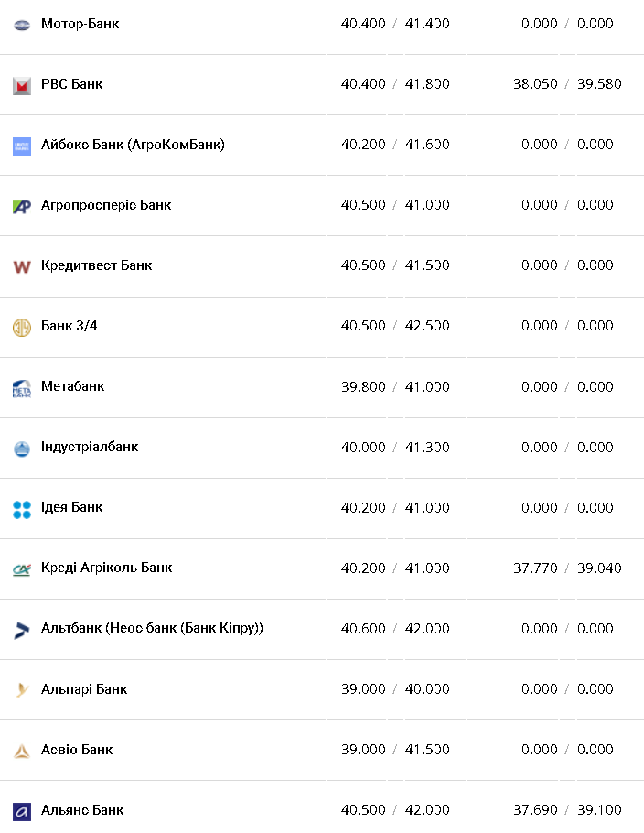Click the Метабанк logo icon

pos(22,388)
